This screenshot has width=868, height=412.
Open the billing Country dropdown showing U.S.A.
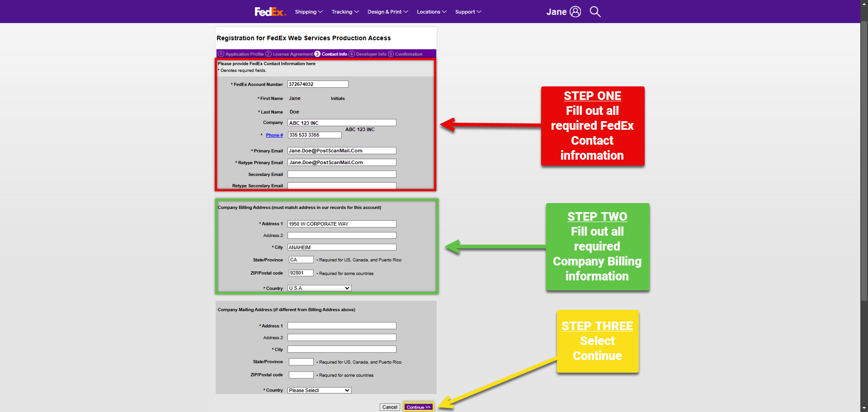(x=320, y=288)
